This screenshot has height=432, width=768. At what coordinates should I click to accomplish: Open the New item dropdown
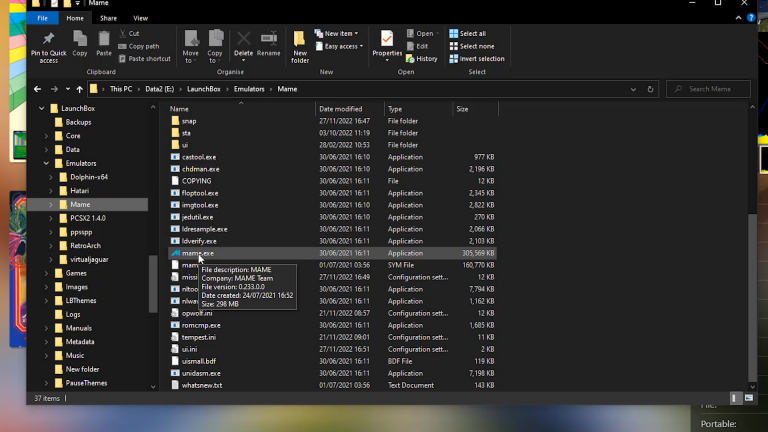340,33
